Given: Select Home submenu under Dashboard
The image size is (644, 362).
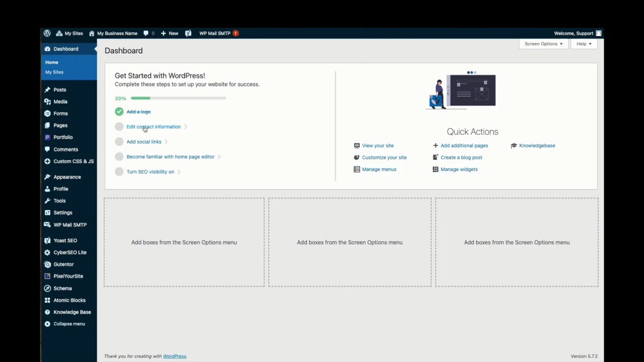Looking at the screenshot, I should pyautogui.click(x=52, y=62).
